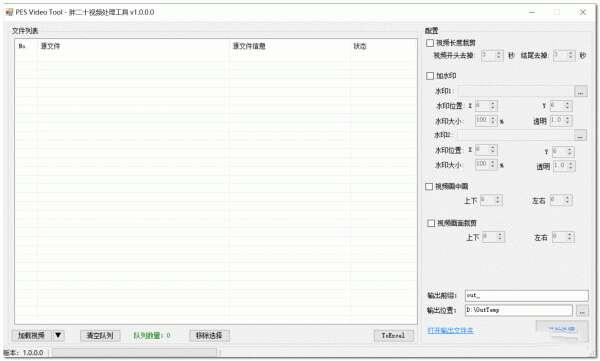The width and height of the screenshot is (600, 361).
Task: Click the 加载视频 load video button
Action: coord(32,336)
